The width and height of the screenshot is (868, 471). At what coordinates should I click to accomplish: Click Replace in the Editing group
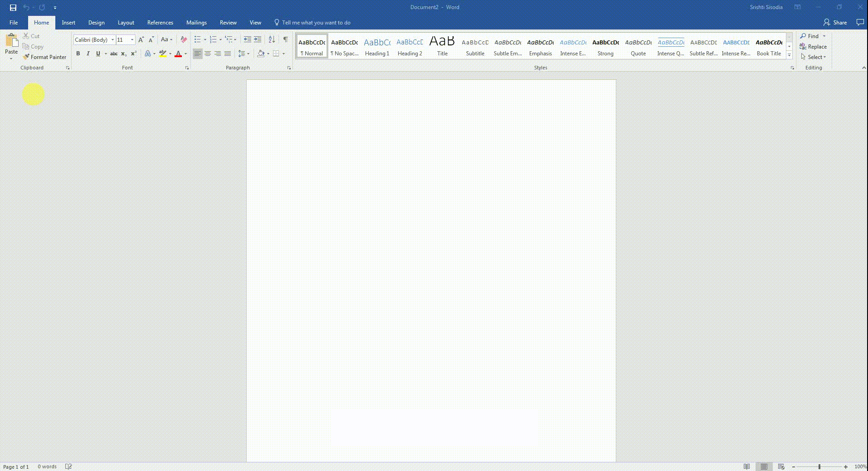click(813, 47)
